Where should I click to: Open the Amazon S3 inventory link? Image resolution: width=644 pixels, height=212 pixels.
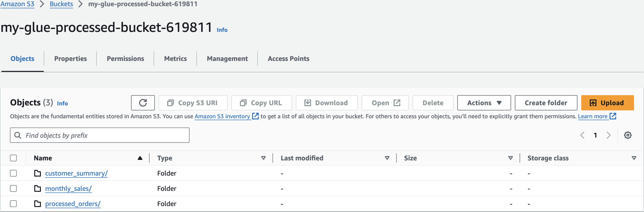(222, 116)
